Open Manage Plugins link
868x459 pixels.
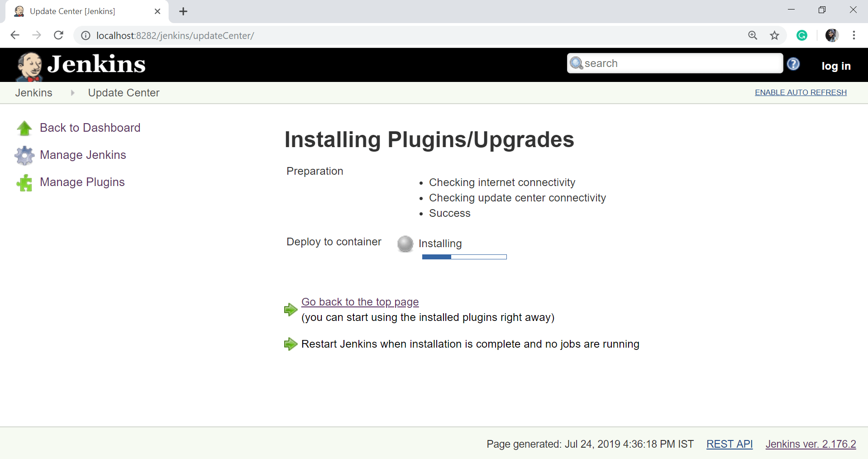82,182
